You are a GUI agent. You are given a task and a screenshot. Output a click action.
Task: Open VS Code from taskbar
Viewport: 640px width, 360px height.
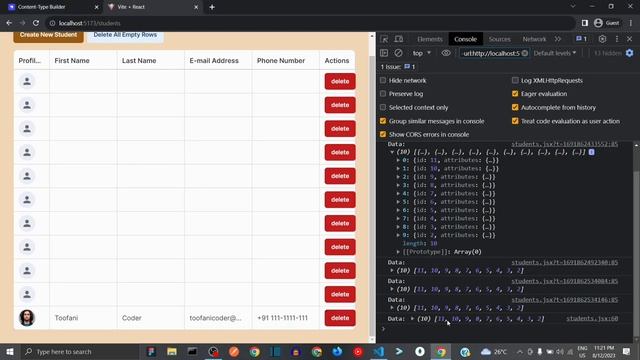378,351
